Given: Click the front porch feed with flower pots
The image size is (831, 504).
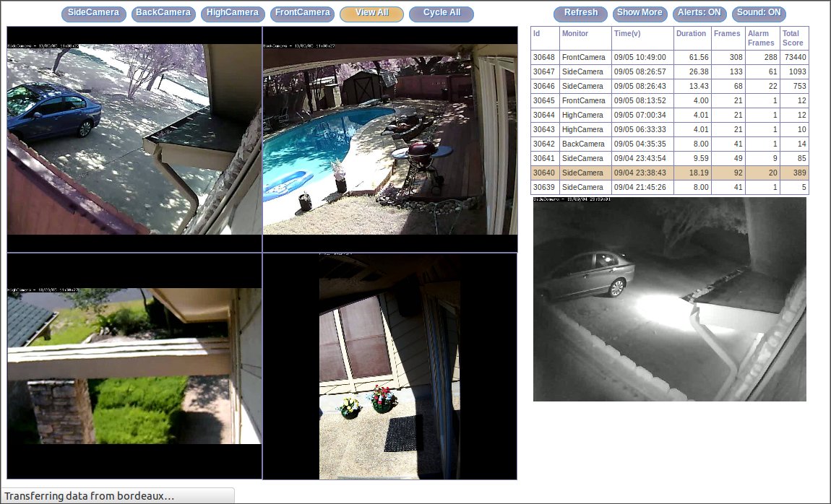Looking at the screenshot, I should pyautogui.click(x=389, y=366).
